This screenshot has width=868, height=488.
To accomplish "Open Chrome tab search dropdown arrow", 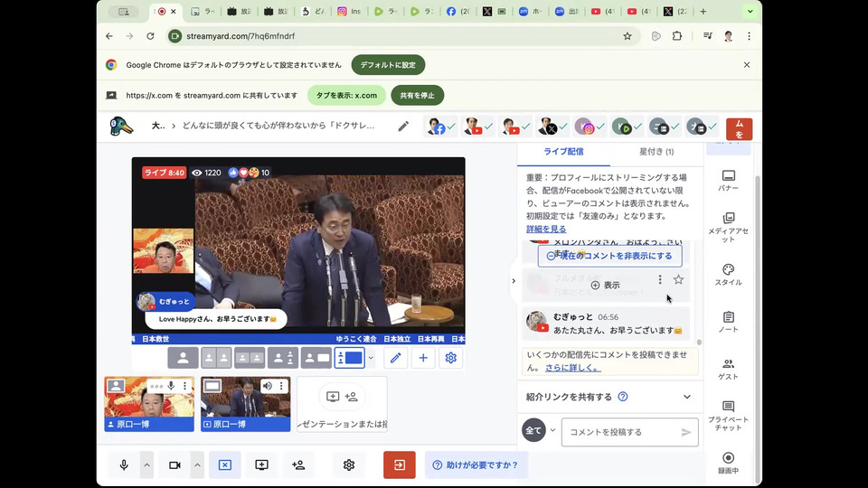I will click(x=750, y=11).
